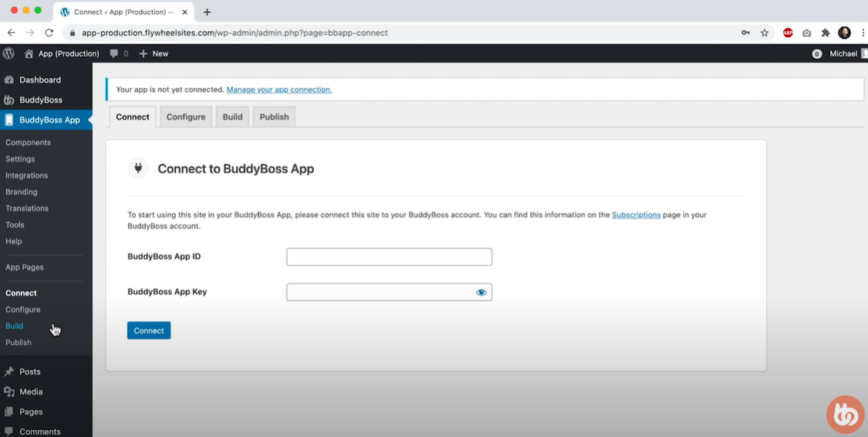The width and height of the screenshot is (868, 437).
Task: Select Publish in the sidebar submenu
Action: (x=19, y=342)
